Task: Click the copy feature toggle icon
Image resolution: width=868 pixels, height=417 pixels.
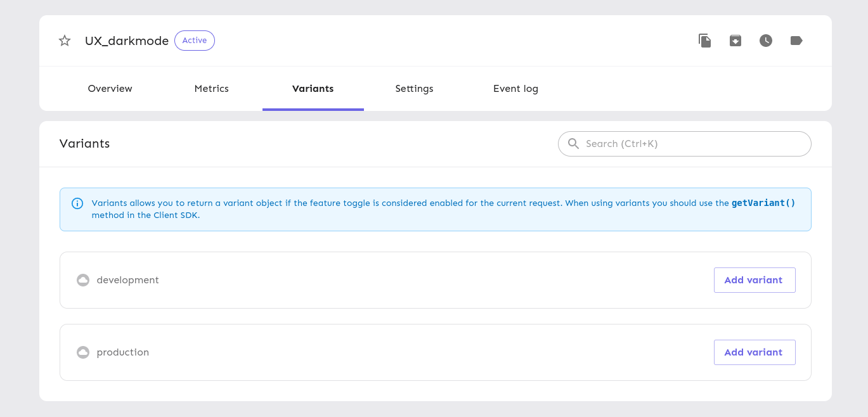Action: coord(704,41)
